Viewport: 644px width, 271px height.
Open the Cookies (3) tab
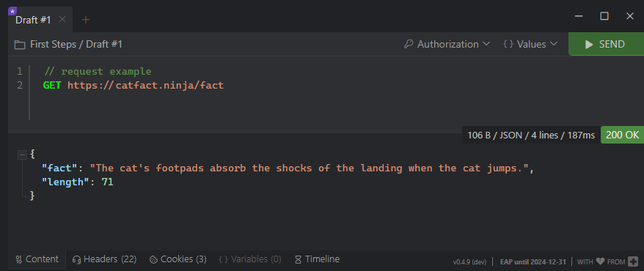(178, 259)
